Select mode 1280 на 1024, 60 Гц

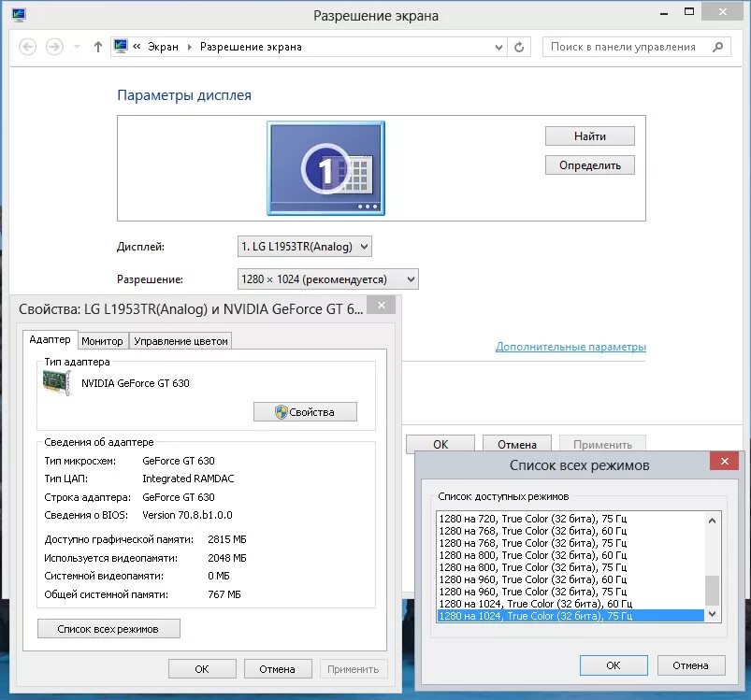(x=570, y=604)
